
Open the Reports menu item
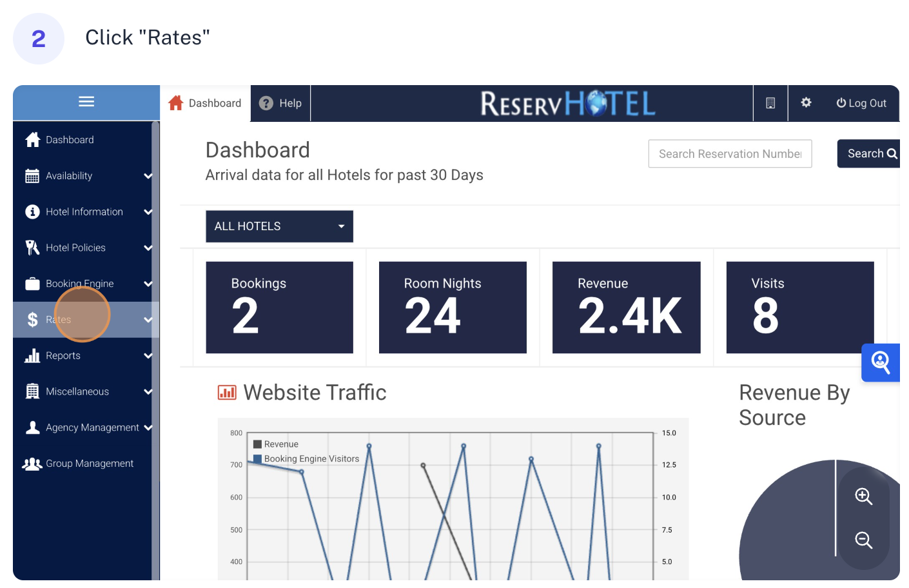point(83,355)
